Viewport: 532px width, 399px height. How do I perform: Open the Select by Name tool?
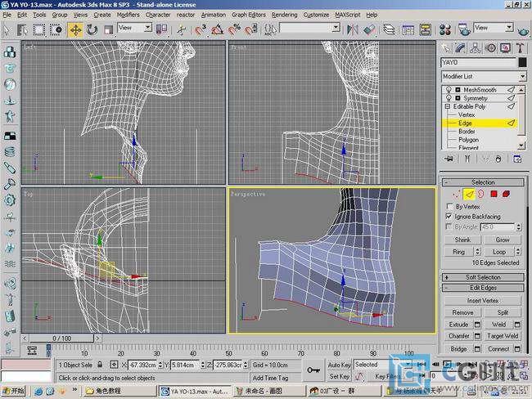(23, 29)
